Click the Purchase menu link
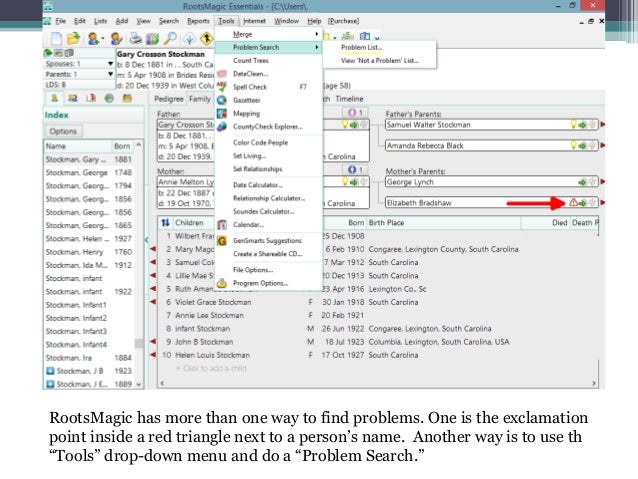The image size is (638, 479). (343, 21)
